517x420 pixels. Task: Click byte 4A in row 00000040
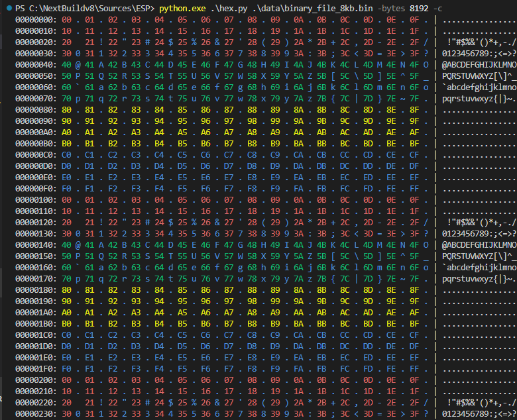pyautogui.click(x=298, y=64)
